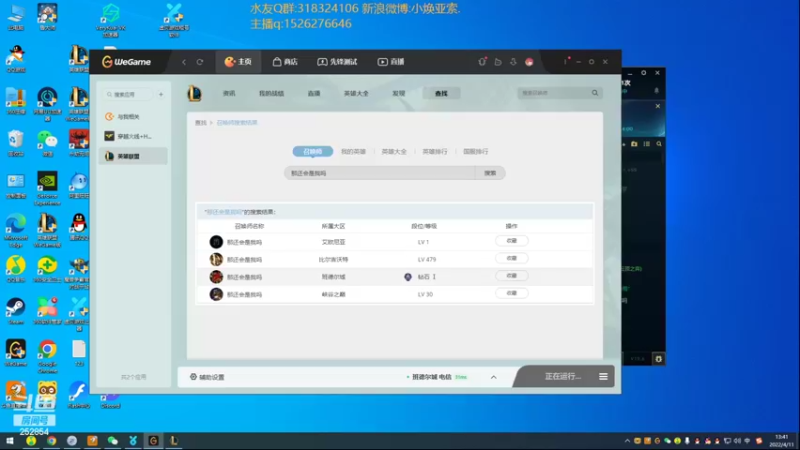The width and height of the screenshot is (800, 450).
Task: Select the 英雄排行 search category
Action: [x=435, y=152]
